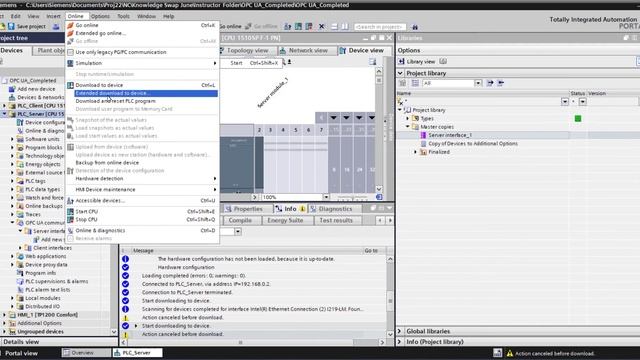Click the PLC_Server taskbar button

tap(138, 353)
